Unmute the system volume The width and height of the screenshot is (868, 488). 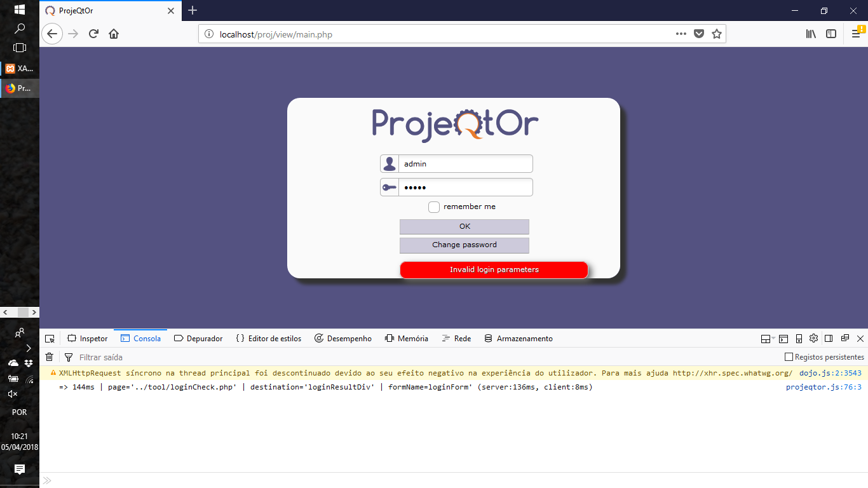pyautogui.click(x=13, y=394)
